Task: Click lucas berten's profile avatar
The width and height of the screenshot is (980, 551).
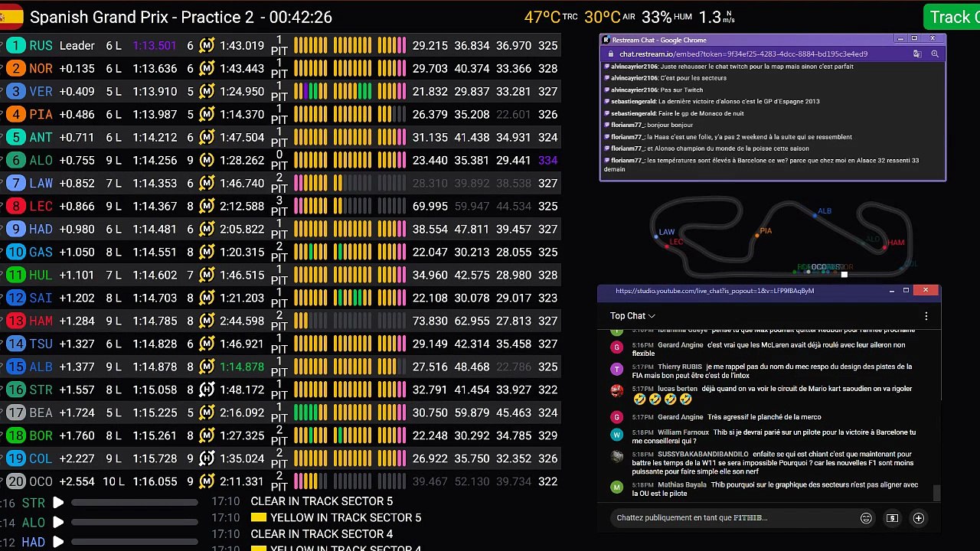Action: pyautogui.click(x=617, y=391)
